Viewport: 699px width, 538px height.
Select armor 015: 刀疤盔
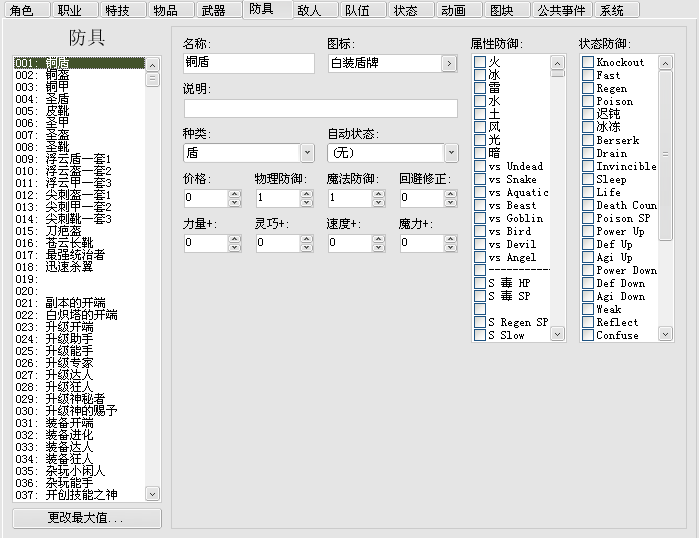pyautogui.click(x=79, y=231)
